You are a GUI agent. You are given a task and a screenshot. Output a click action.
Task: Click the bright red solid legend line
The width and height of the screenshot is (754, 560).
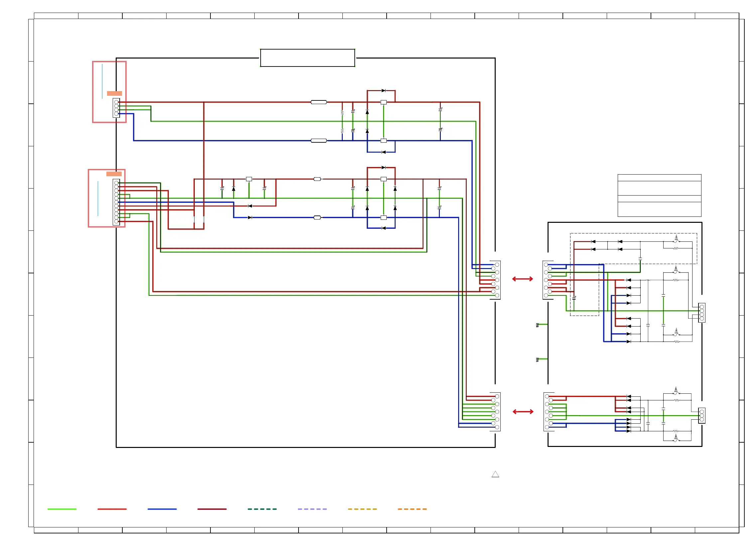pyautogui.click(x=112, y=509)
